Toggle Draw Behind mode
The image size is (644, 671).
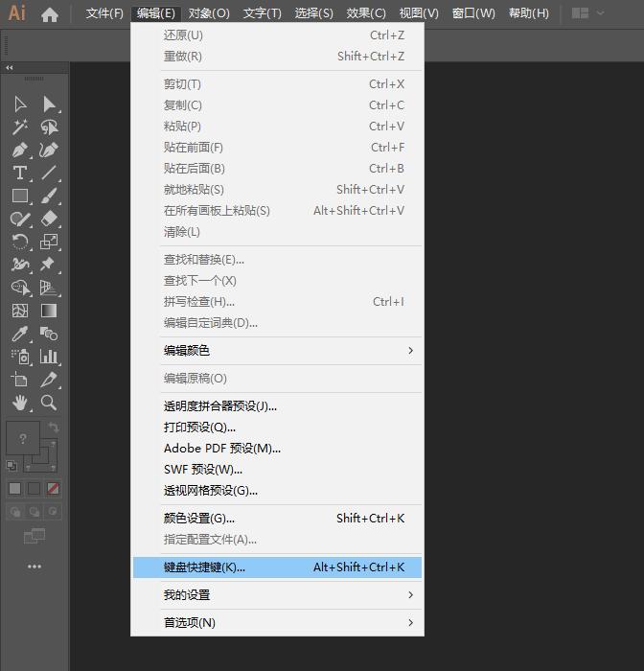pos(34,512)
